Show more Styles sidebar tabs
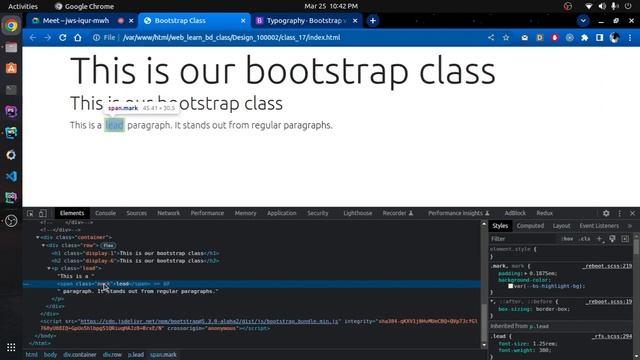The width and height of the screenshot is (640, 360). 630,226
